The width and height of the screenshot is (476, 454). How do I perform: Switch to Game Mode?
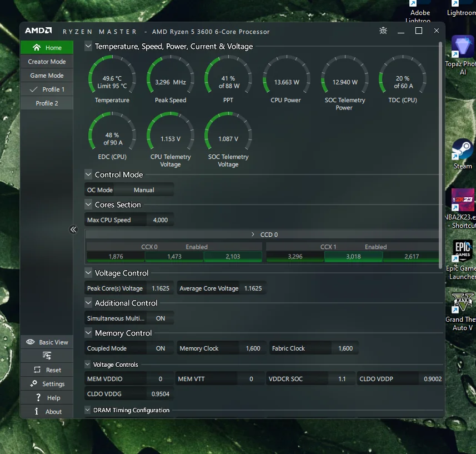(47, 76)
